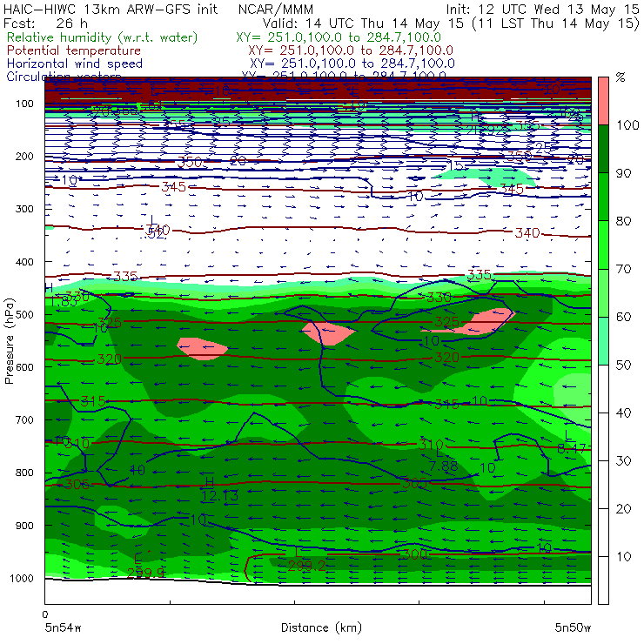The image size is (644, 644).
Task: Click the 500 hPa pressure tick label
Action: pyautogui.click(x=24, y=314)
